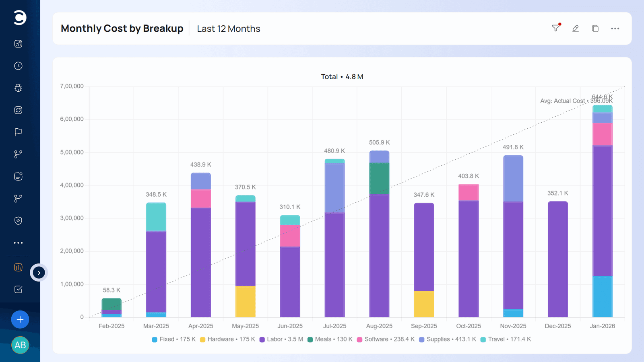The height and width of the screenshot is (362, 644).
Task: Toggle Supplies series in legend
Action: tap(447, 339)
